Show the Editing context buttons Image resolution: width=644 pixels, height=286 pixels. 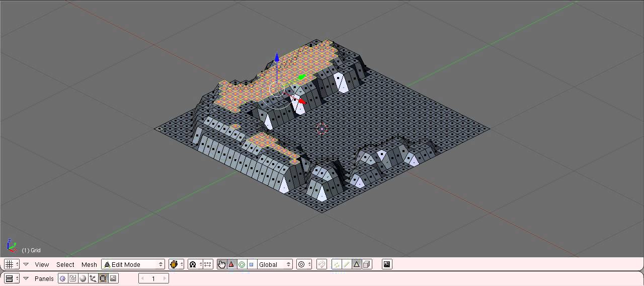tap(103, 278)
